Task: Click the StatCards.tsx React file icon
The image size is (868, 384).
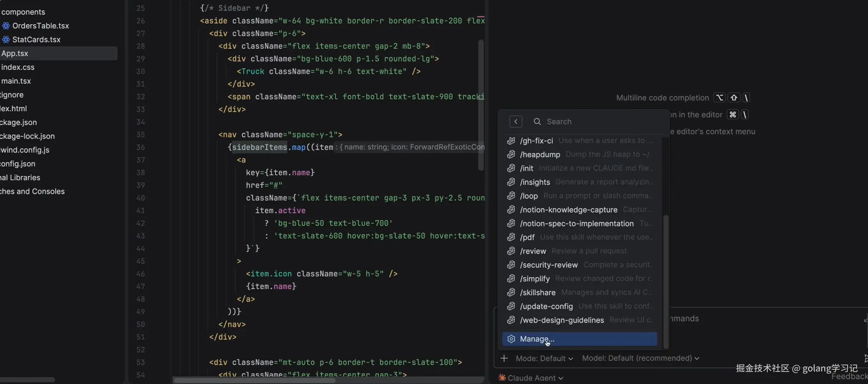Action: pos(6,39)
